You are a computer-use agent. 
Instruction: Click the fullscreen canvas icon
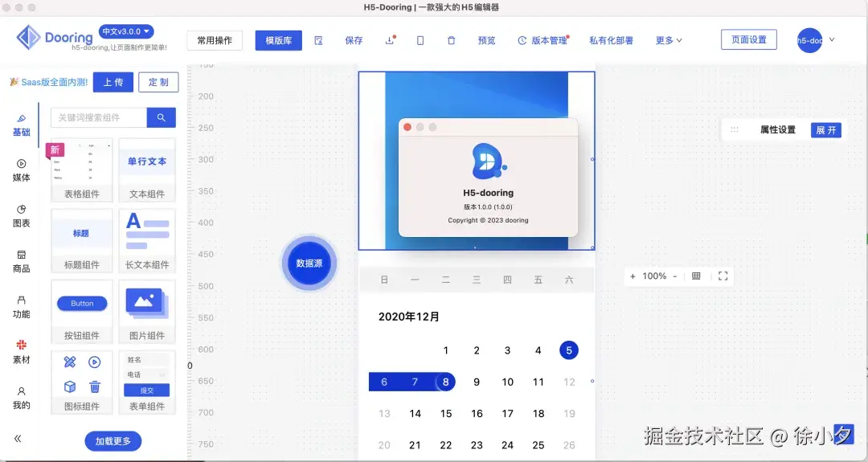tap(723, 276)
